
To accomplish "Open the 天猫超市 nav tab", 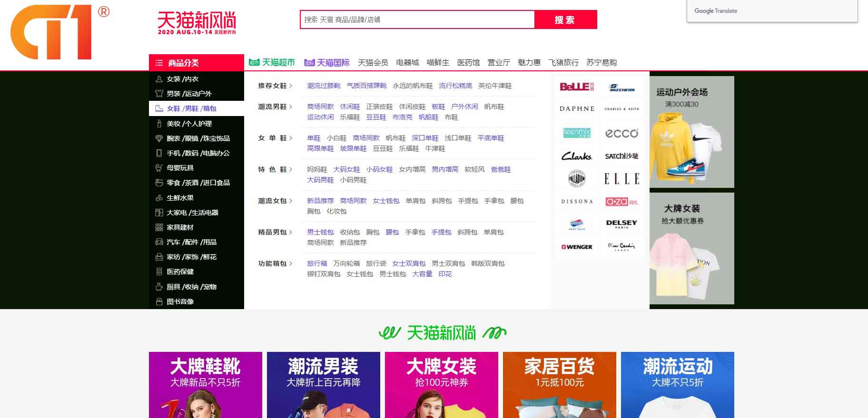I will [272, 62].
